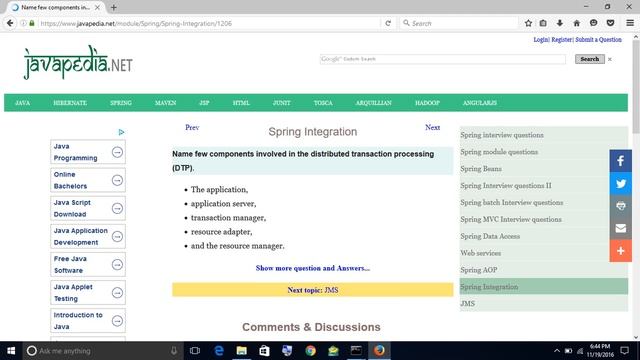The image size is (640, 360).
Task: Open the HADOOP menu item
Action: 427,103
